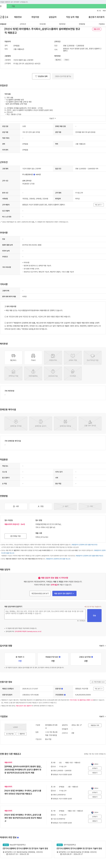Click info icon beside 빅데이터 추천 정보
Image resolution: width=106 pixels, height=868 pixels.
pos(18,837)
